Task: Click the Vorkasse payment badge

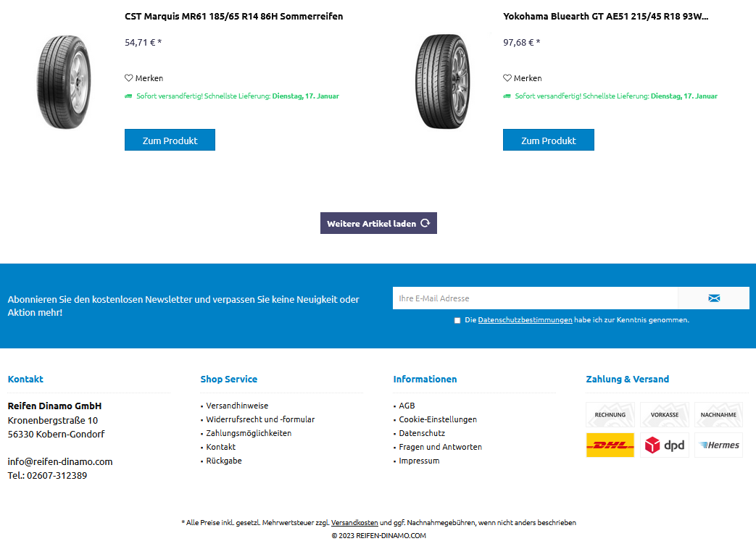Action: point(665,414)
